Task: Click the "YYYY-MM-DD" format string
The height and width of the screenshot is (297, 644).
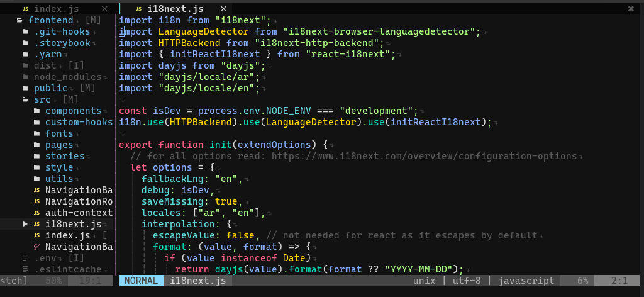Action: tap(418, 269)
